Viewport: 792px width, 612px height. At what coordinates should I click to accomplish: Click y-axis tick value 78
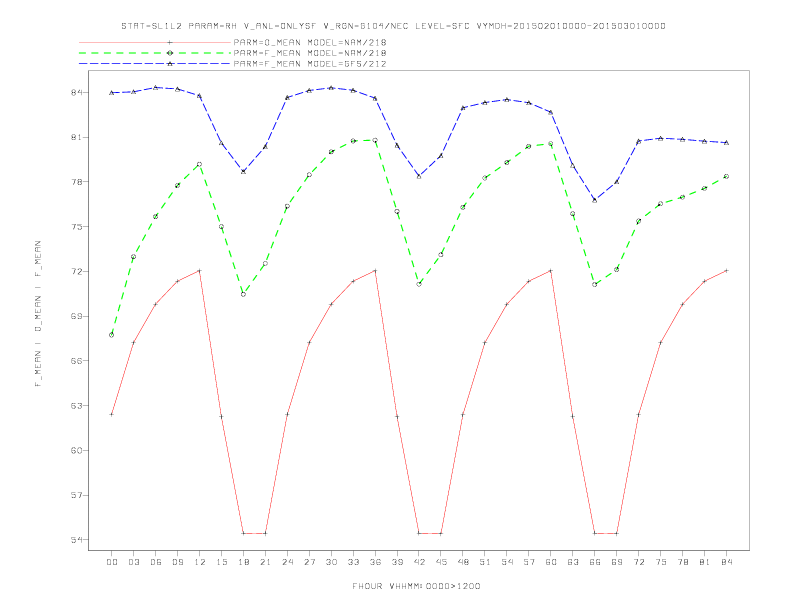(x=76, y=182)
